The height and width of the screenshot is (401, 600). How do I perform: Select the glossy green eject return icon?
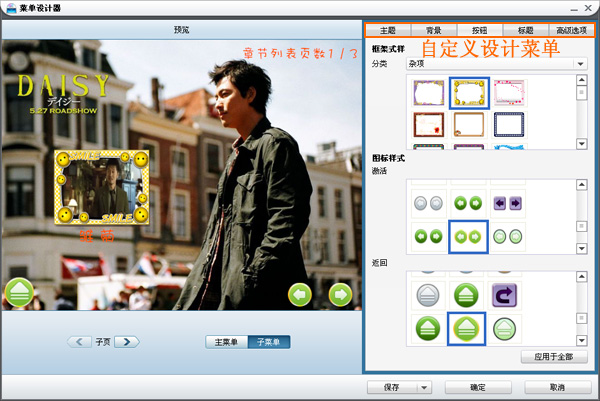466,295
